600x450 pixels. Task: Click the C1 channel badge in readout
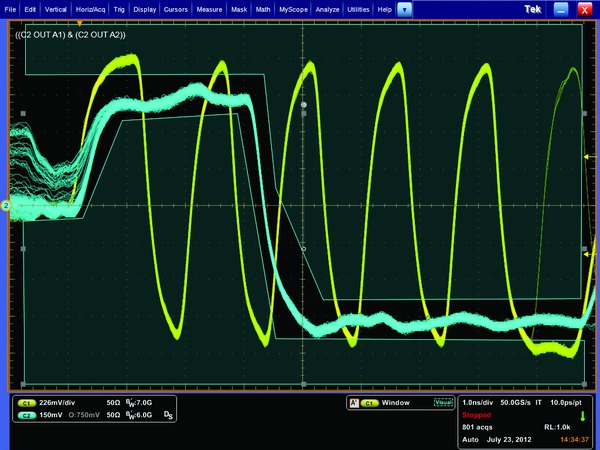coord(26,402)
